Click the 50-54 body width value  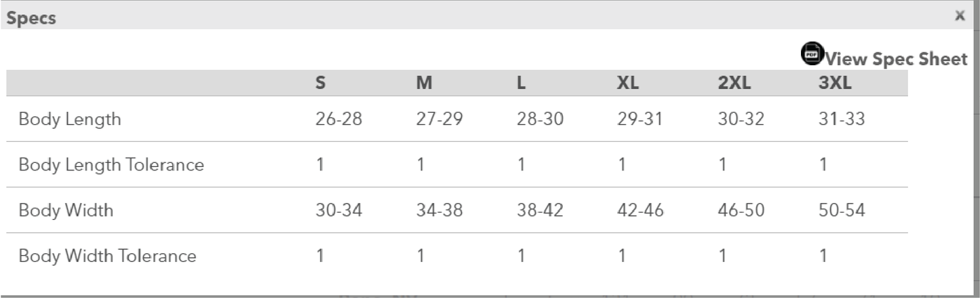tap(842, 210)
